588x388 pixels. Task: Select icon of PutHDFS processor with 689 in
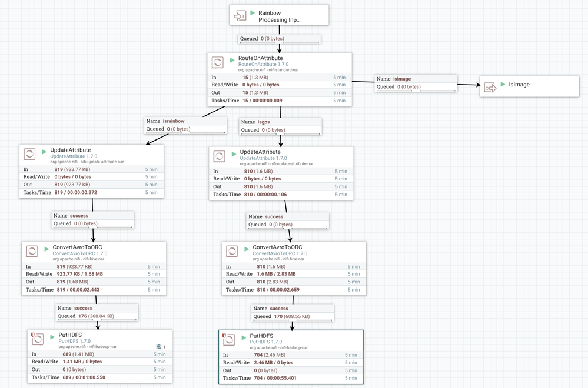click(38, 339)
